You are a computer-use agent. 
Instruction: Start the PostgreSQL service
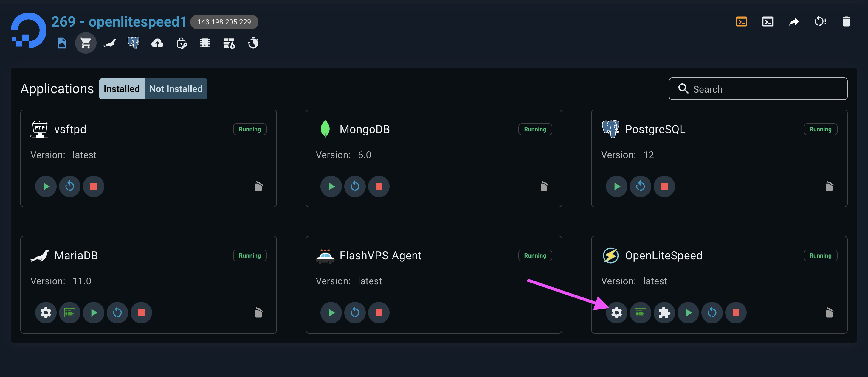[616, 186]
